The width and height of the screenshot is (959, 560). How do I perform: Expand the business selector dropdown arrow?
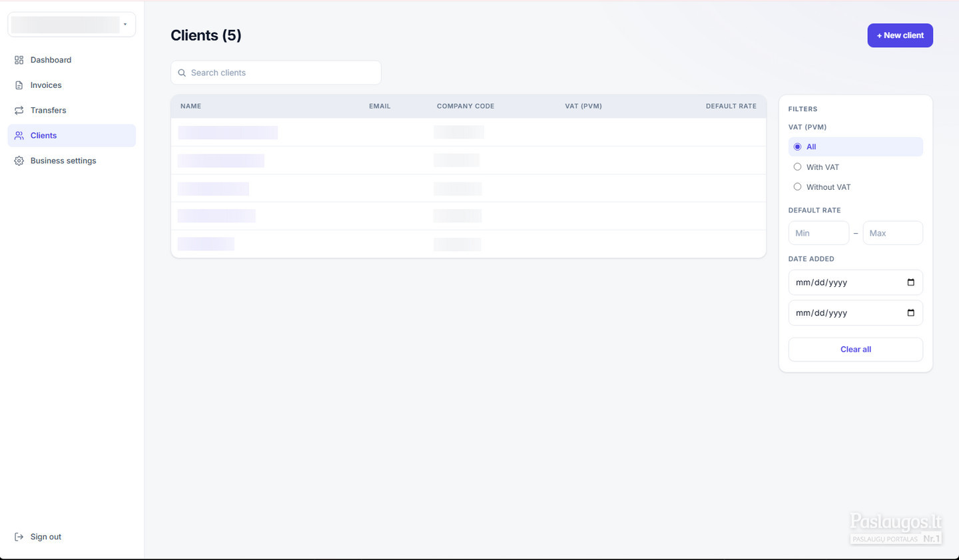click(125, 25)
